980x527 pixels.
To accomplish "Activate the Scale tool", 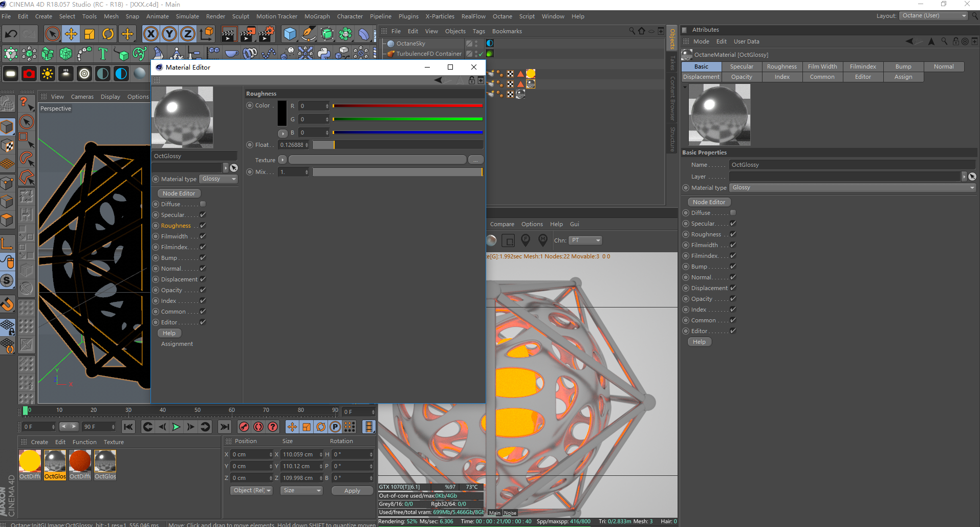I will point(90,34).
